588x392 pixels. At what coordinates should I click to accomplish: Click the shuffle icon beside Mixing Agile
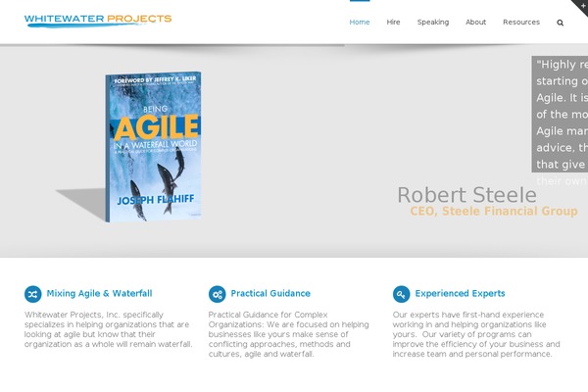pos(33,294)
